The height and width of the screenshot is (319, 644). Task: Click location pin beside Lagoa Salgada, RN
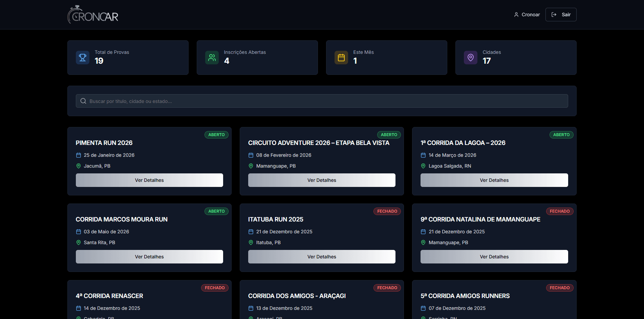pos(423,166)
